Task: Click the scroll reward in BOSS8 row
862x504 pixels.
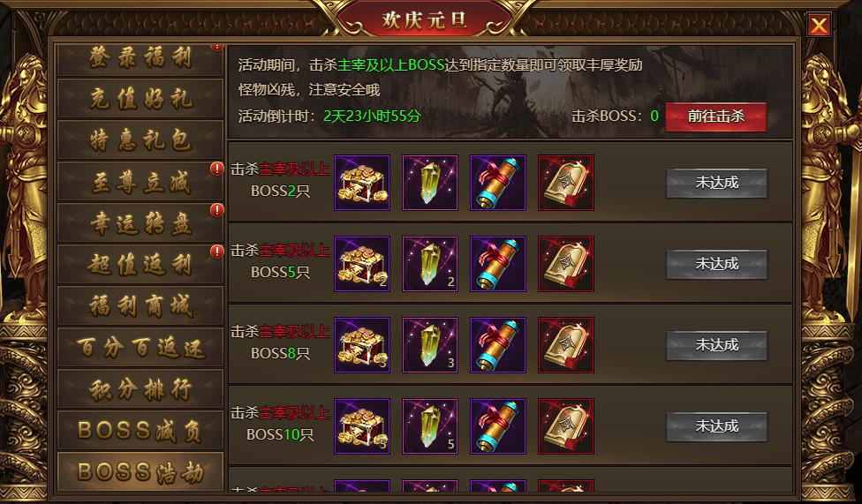Action: tap(498, 345)
